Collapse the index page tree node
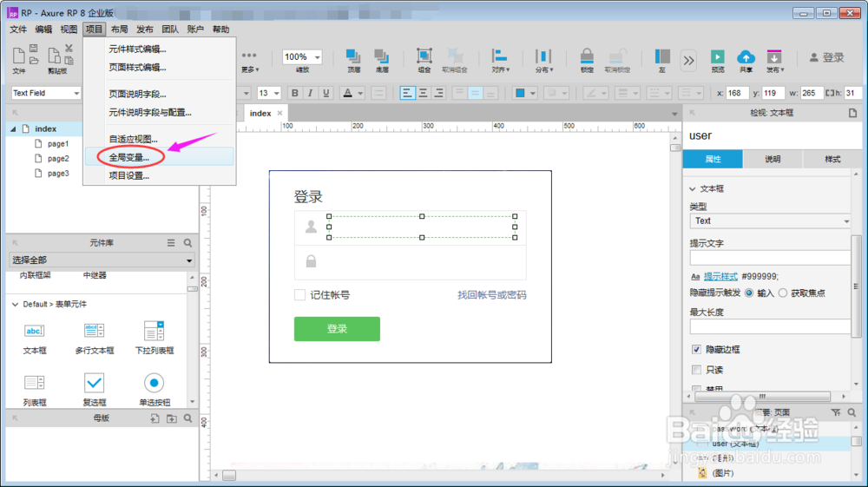The image size is (868, 487). (x=13, y=129)
